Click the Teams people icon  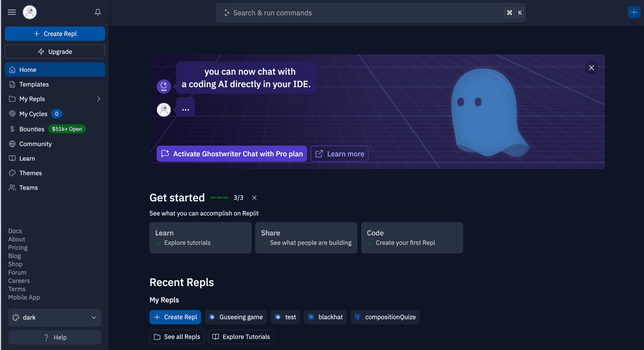tap(12, 187)
